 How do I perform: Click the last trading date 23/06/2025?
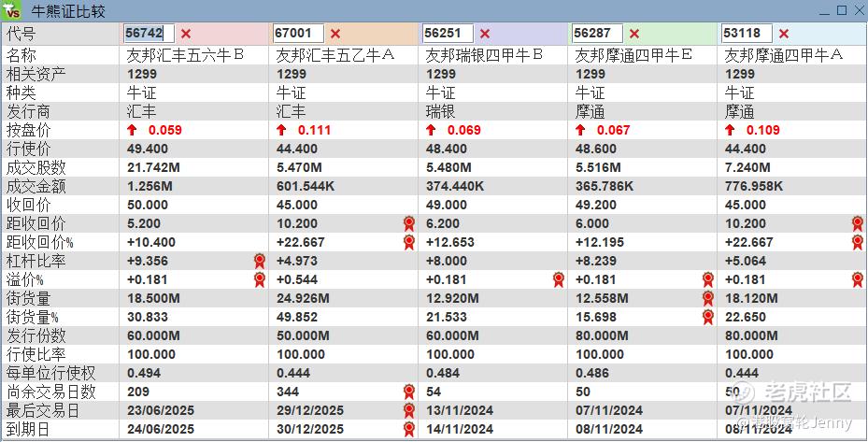point(161,410)
